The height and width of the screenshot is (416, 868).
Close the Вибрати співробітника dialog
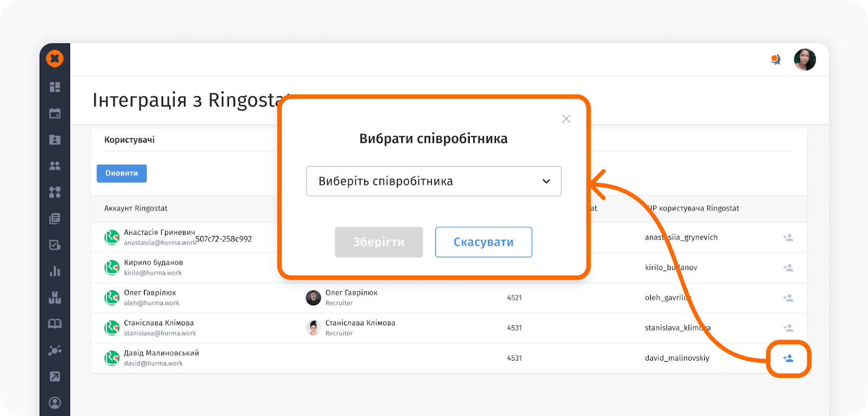[x=566, y=119]
